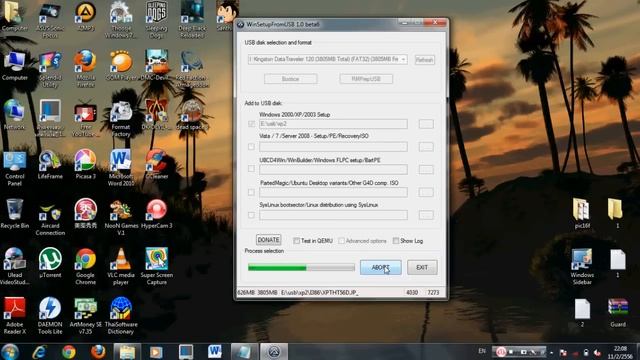Screen dimensions: 640x360
Task: Click the process progress bar
Action: coord(301,268)
